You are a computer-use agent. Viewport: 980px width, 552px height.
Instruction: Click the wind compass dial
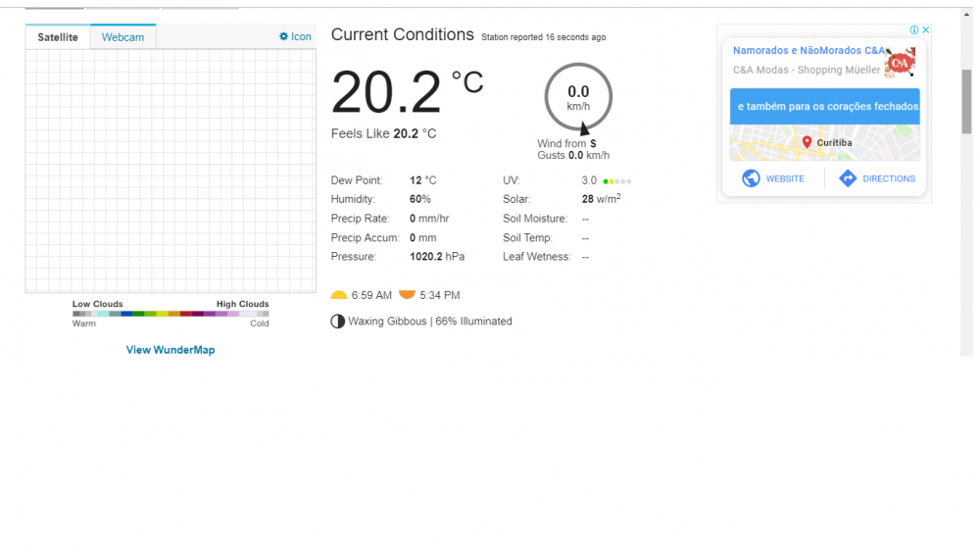pos(578,97)
